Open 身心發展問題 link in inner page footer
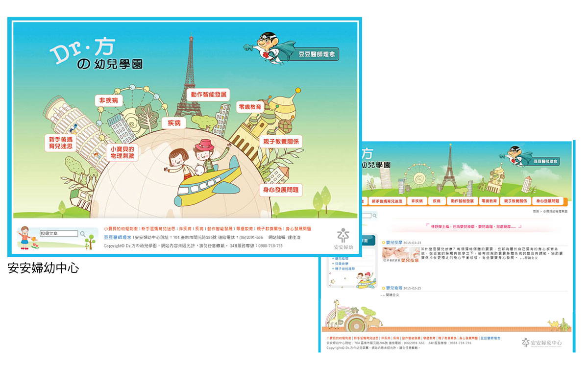Viewport: 588px width, 368px height. click(x=468, y=338)
